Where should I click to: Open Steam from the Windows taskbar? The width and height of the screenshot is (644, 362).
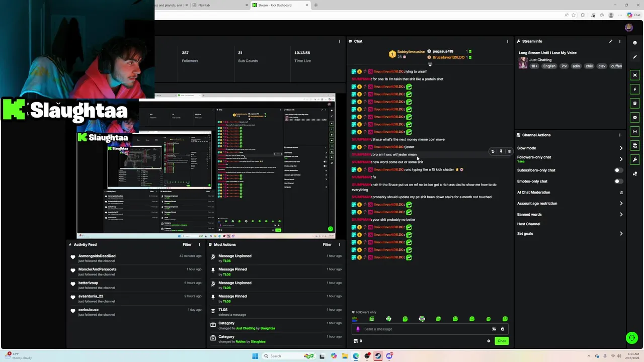(x=378, y=356)
